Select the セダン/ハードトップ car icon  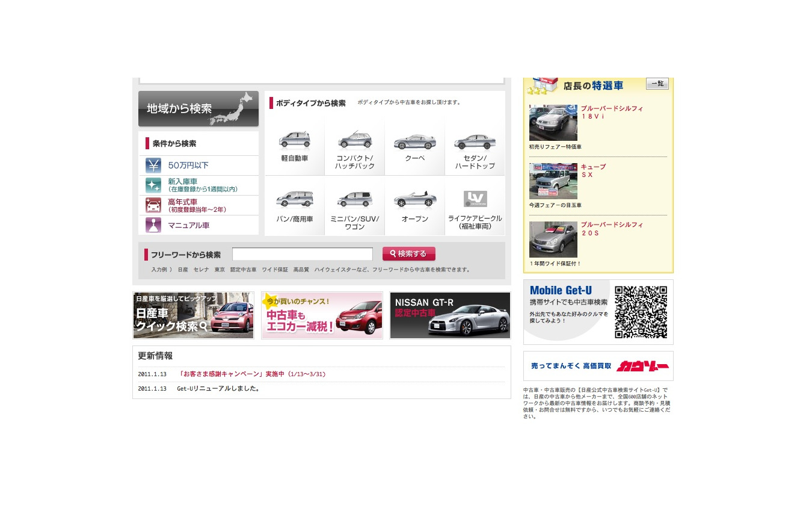[x=475, y=141]
